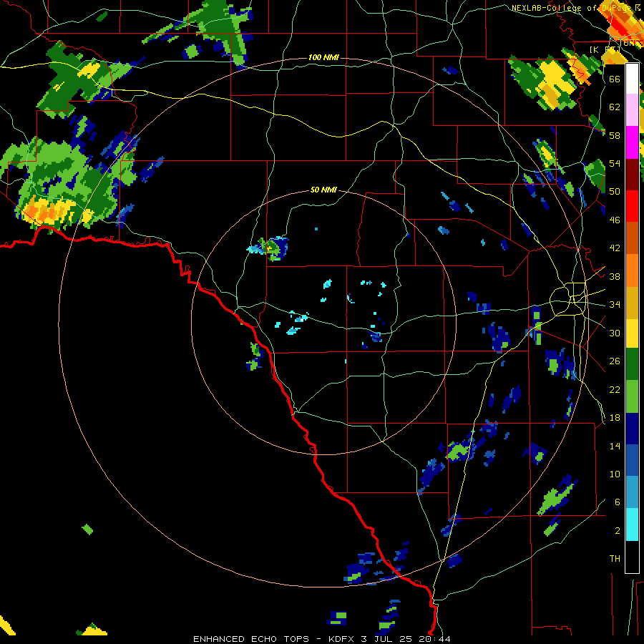Click the "38" scale label
This screenshot has height=644, width=644.
pos(615,276)
